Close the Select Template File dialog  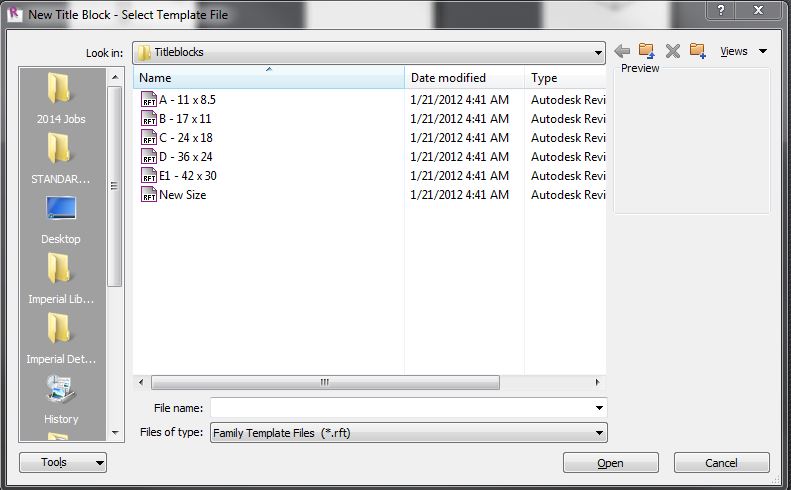758,10
